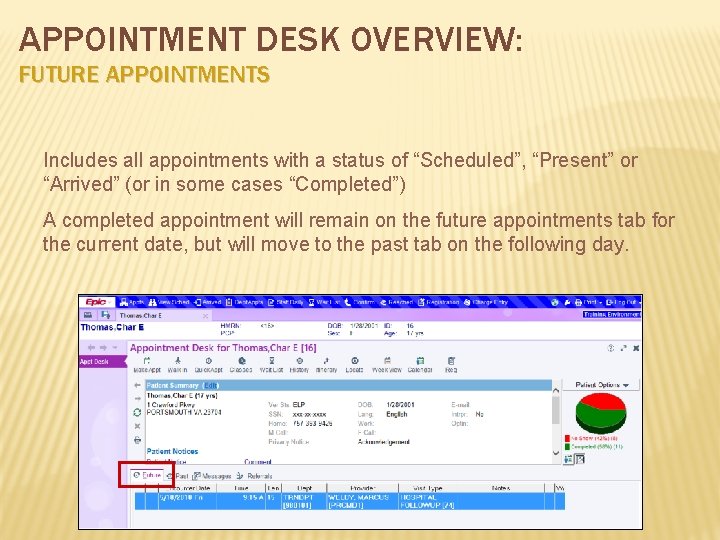The height and width of the screenshot is (540, 720).
Task: Open the Epic main menu button
Action: (x=96, y=302)
